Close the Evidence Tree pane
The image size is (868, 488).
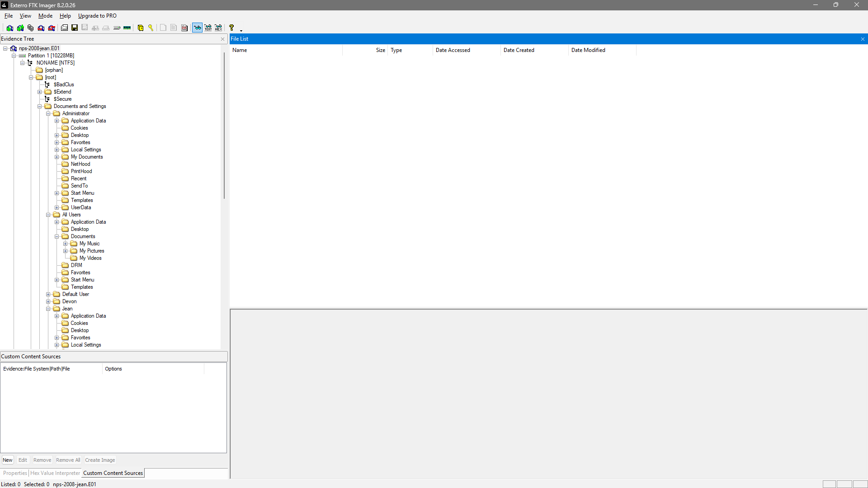[222, 39]
